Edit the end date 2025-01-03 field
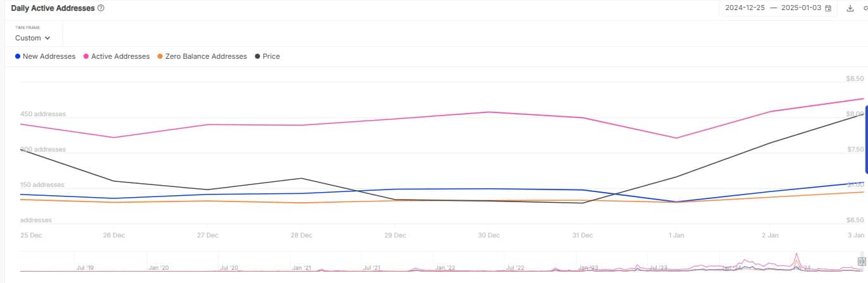 (x=800, y=8)
